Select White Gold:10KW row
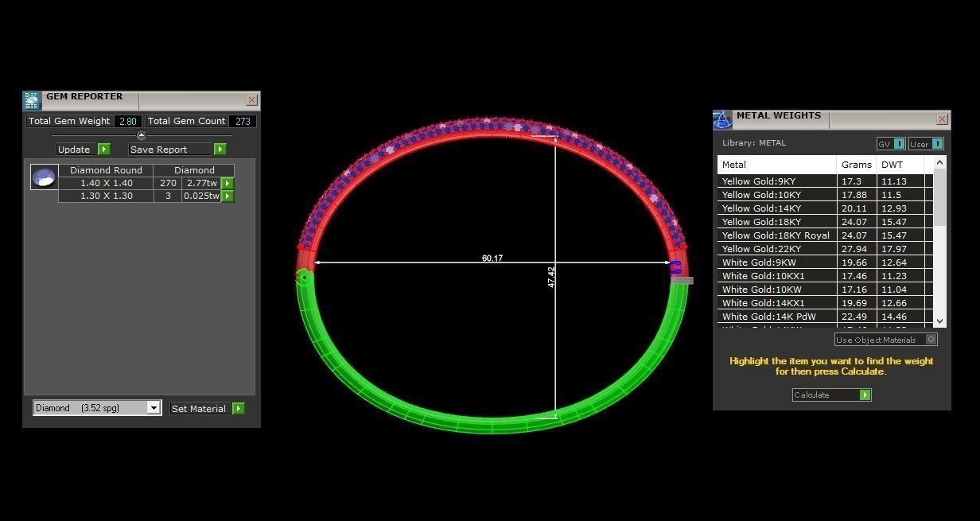This screenshot has height=521, width=980. [825, 290]
